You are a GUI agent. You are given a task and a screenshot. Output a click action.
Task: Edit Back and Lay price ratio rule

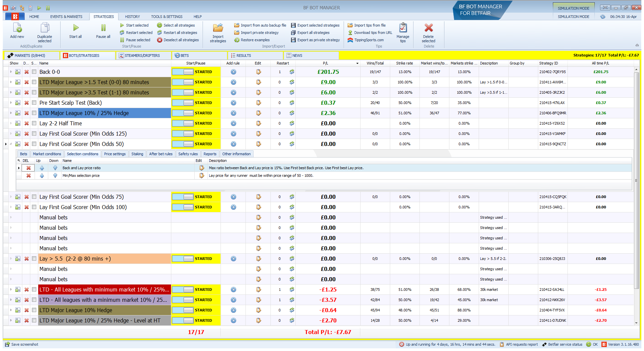pyautogui.click(x=202, y=168)
